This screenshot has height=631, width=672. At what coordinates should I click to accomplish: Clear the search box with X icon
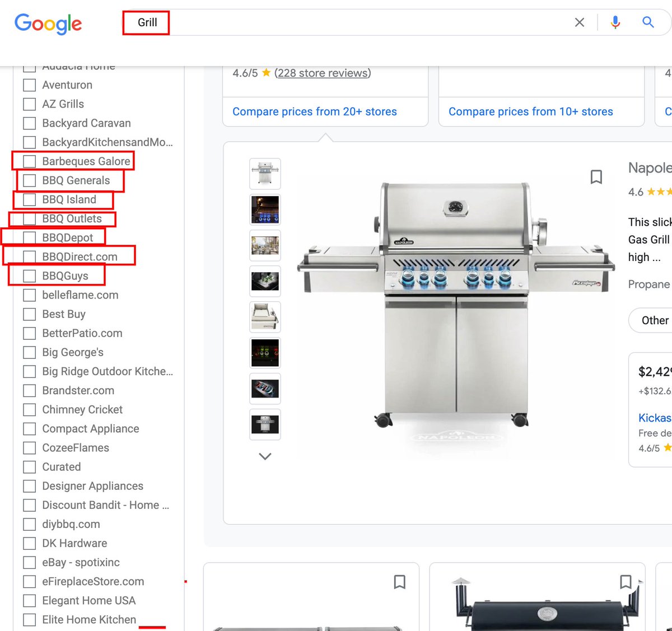580,22
